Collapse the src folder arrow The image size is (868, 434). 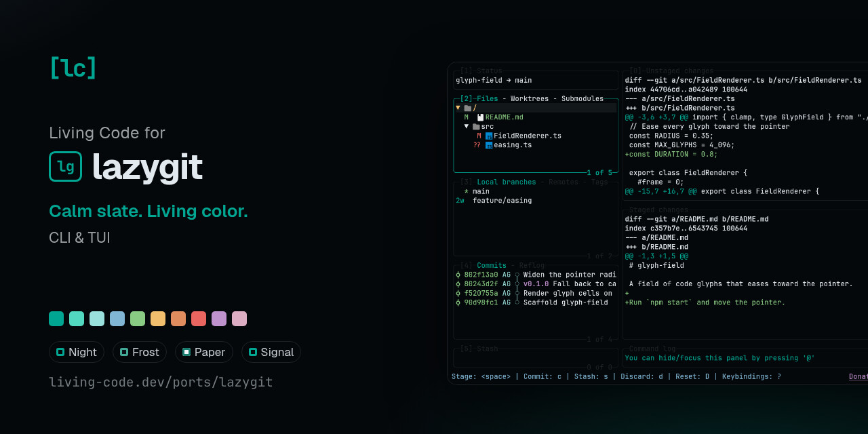pos(467,127)
